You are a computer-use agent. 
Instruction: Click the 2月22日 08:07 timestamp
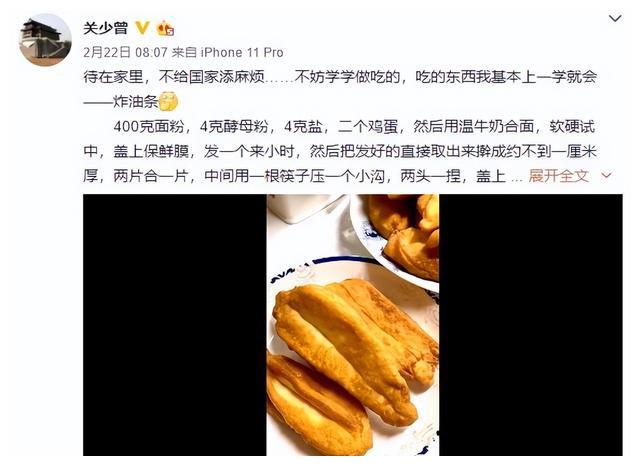(x=125, y=52)
